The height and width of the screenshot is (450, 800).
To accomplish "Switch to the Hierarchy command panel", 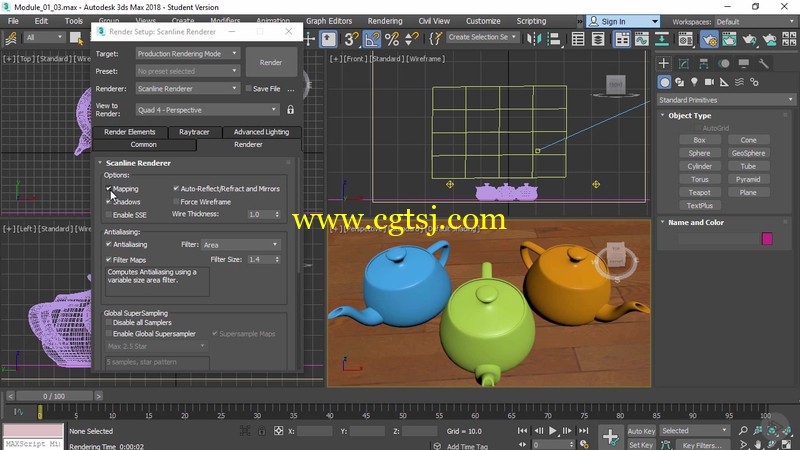I will 703,63.
